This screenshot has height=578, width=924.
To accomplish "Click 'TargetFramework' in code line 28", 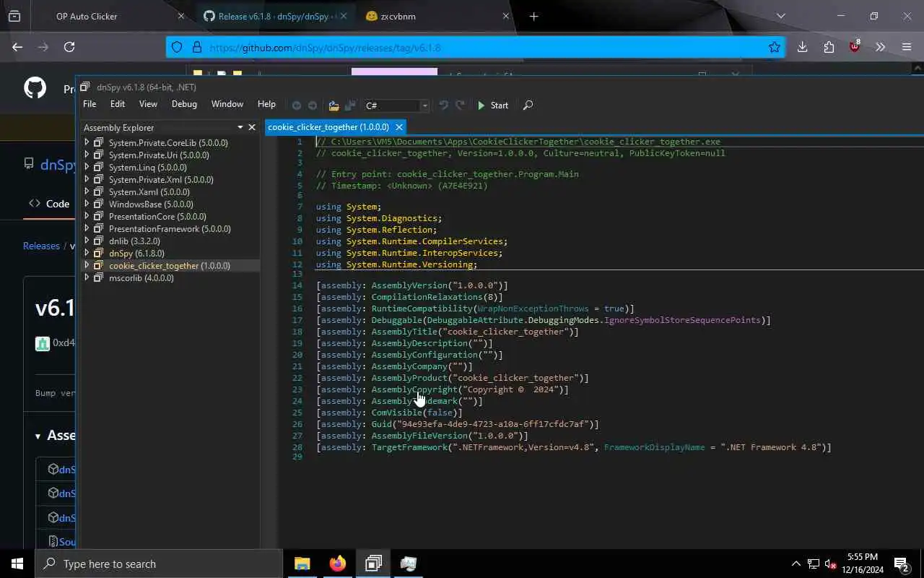I will point(409,447).
